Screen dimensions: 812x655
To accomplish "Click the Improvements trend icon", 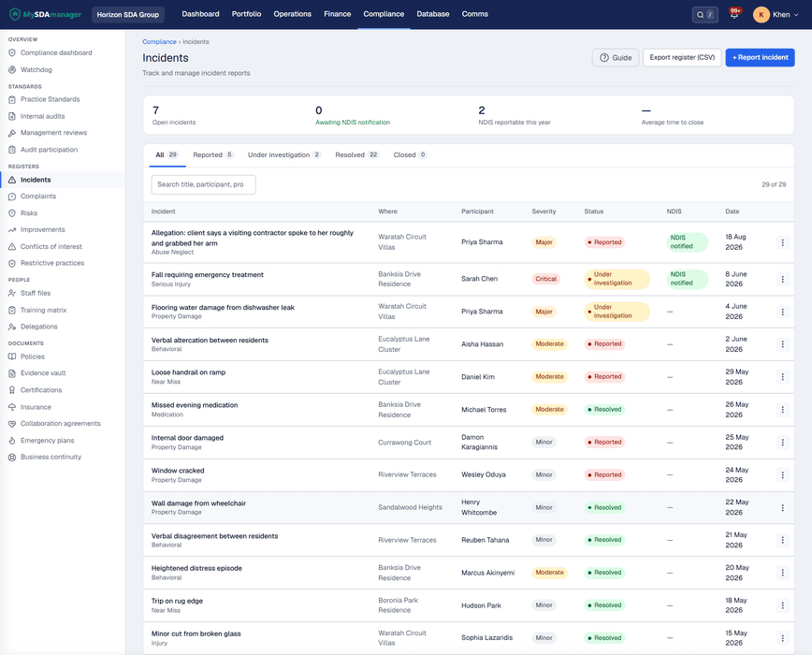I will (12, 230).
